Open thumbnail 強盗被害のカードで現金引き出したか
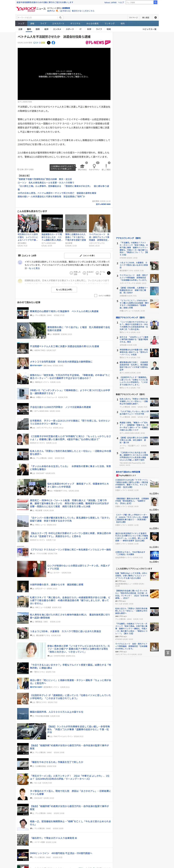The height and width of the screenshot is (868, 174). click(52, 223)
